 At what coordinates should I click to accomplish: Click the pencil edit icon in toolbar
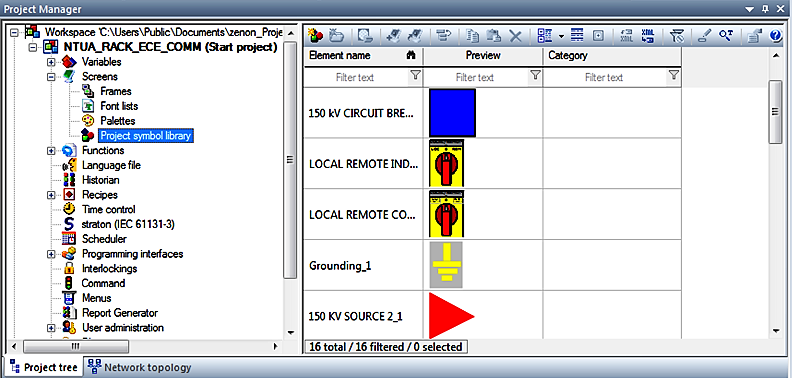pos(705,35)
